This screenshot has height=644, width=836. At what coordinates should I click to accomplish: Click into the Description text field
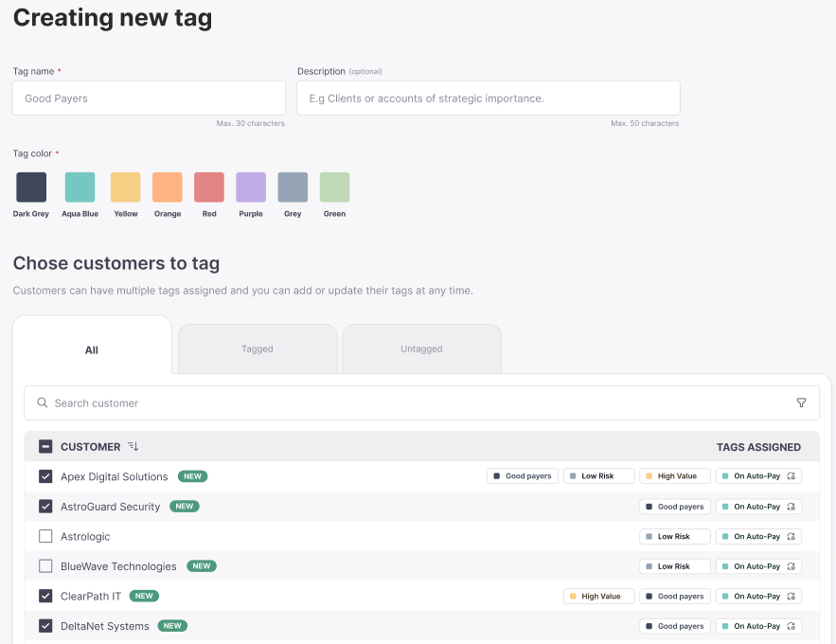[x=488, y=98]
